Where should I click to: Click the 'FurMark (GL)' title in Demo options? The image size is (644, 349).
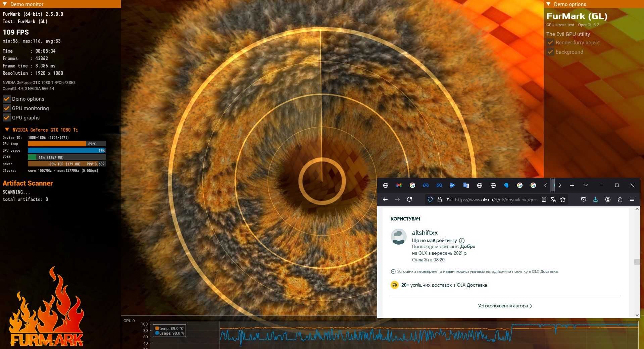click(x=577, y=16)
